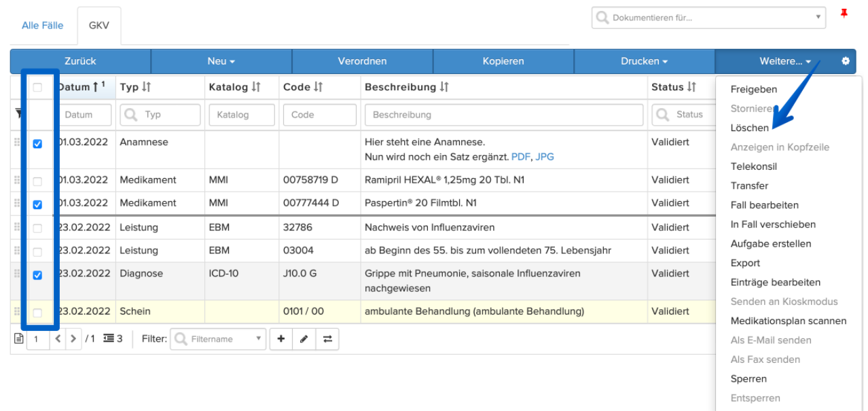This screenshot has height=411, width=868.
Task: Go to previous page arrow
Action: [58, 338]
